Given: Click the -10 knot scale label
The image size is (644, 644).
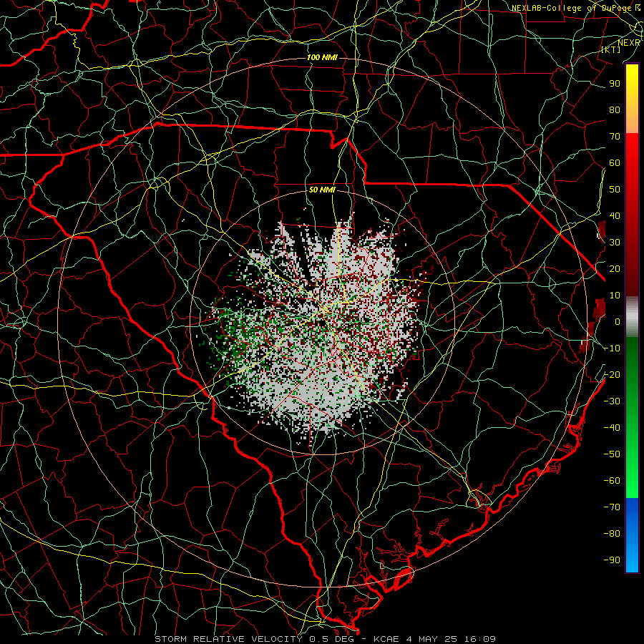Looking at the screenshot, I should tap(612, 348).
